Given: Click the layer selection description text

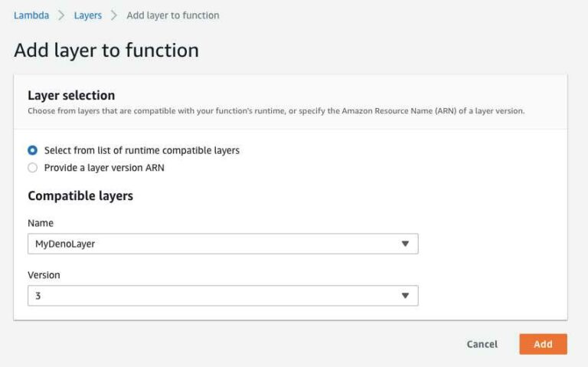Looking at the screenshot, I should point(276,111).
